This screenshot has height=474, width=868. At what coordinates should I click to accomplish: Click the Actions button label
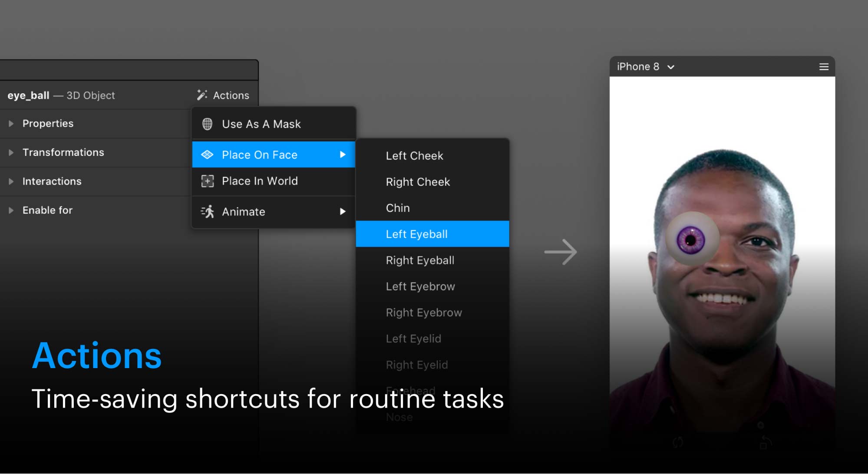tap(231, 95)
